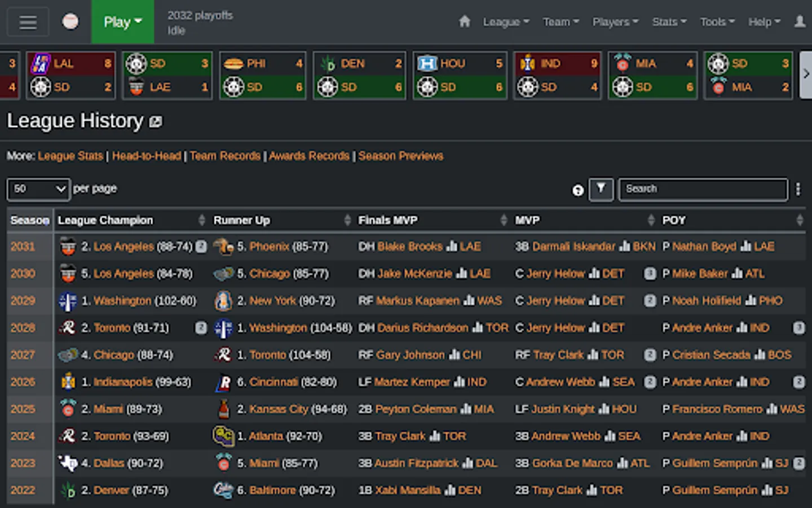The height and width of the screenshot is (508, 812).
Task: Open the SD vs LAE 3-1 game score box
Action: 167,75
